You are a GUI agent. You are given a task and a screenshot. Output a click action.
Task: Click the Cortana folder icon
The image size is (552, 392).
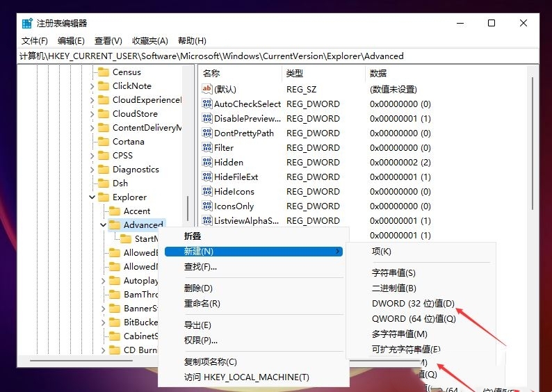point(104,142)
